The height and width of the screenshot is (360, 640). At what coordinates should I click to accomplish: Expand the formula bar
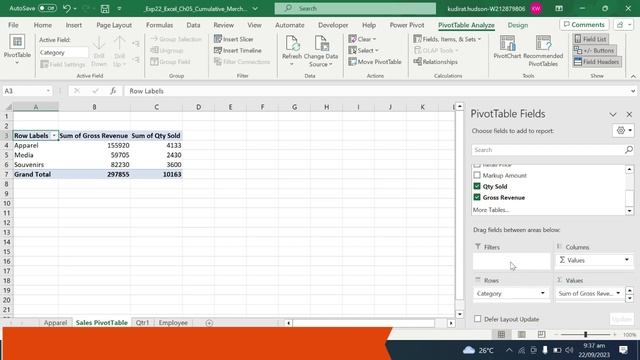(x=633, y=91)
